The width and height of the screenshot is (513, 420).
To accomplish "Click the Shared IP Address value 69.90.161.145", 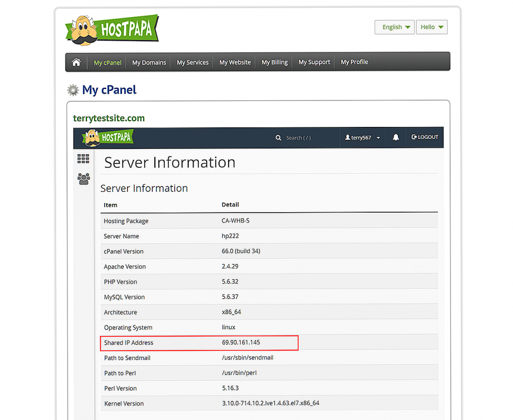I will click(x=241, y=343).
